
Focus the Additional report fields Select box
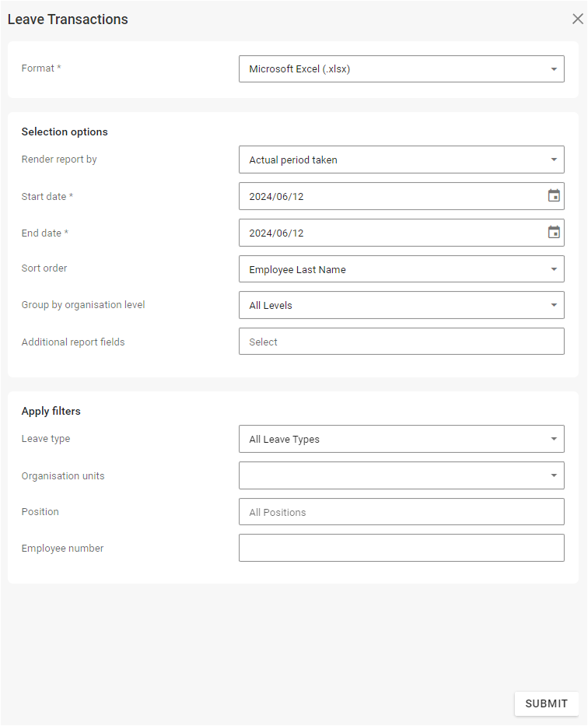coord(401,342)
